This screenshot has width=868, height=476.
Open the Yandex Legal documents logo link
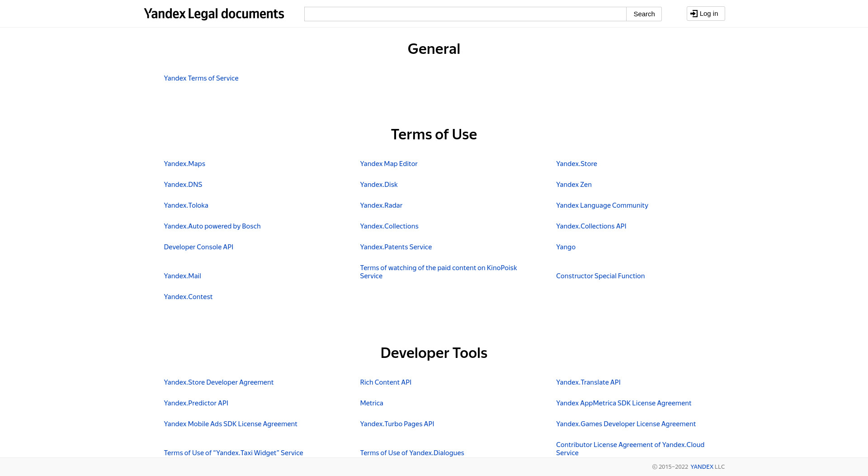[x=214, y=14]
